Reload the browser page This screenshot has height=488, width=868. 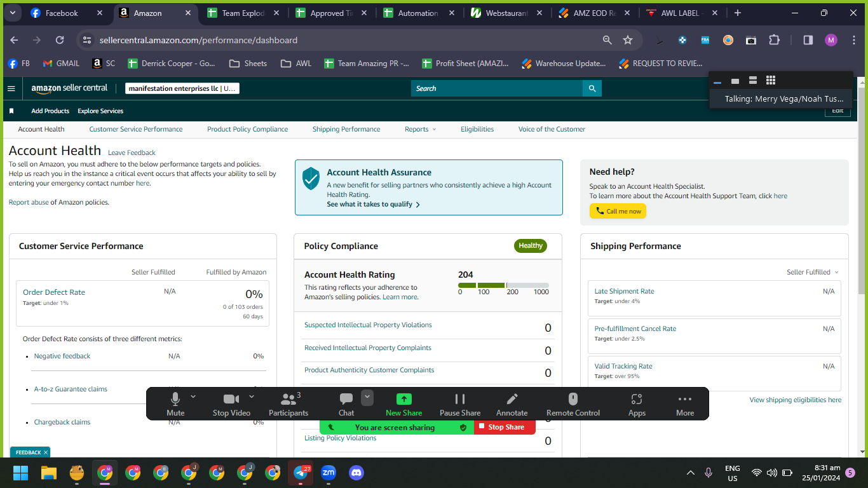[60, 40]
